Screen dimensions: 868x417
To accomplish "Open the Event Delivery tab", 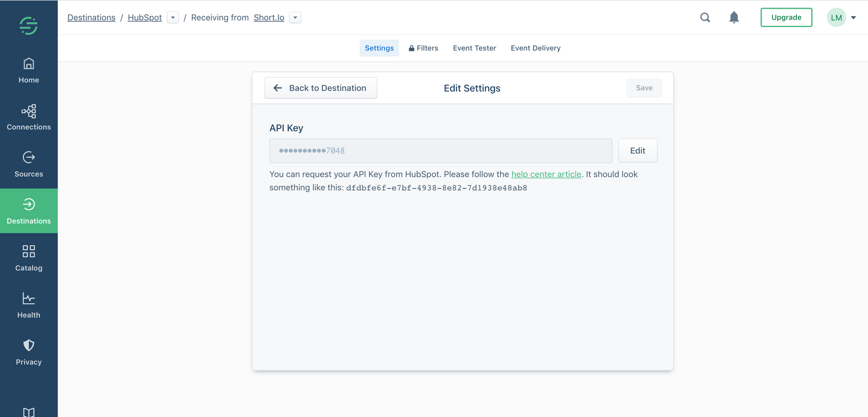I will tap(536, 48).
